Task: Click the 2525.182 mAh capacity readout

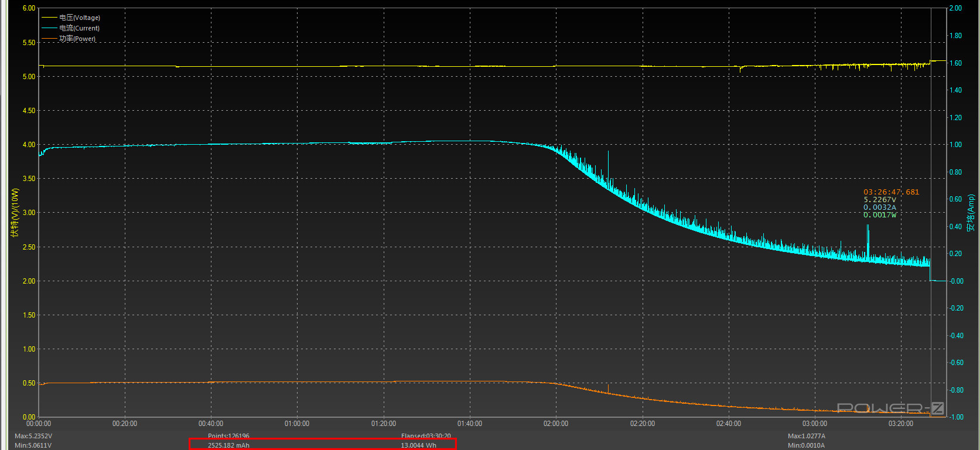Action: [x=228, y=445]
